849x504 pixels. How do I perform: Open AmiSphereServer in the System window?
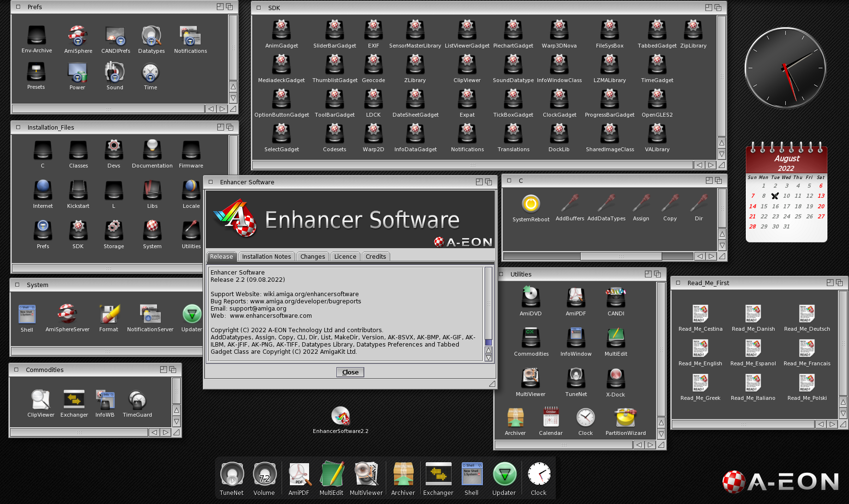tap(67, 314)
